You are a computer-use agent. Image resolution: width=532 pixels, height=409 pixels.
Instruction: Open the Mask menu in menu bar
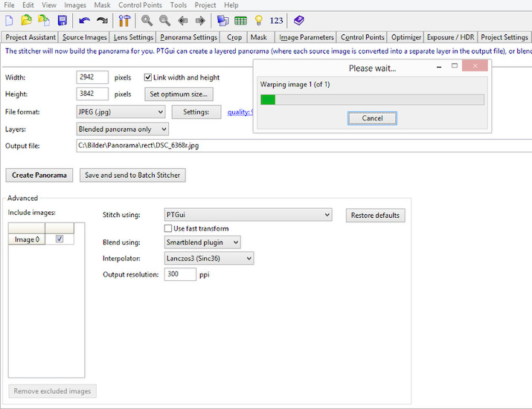click(x=102, y=5)
